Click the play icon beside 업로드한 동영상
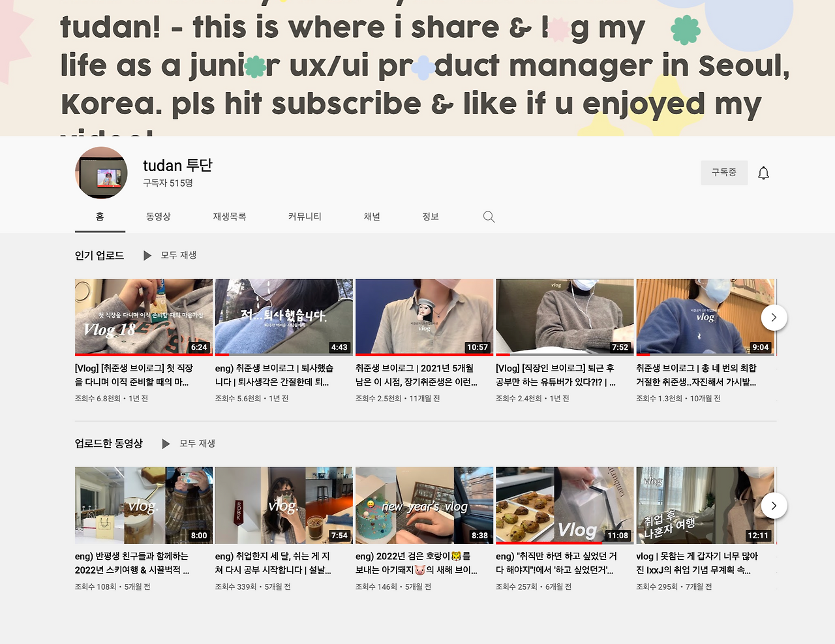835x644 pixels. click(166, 444)
